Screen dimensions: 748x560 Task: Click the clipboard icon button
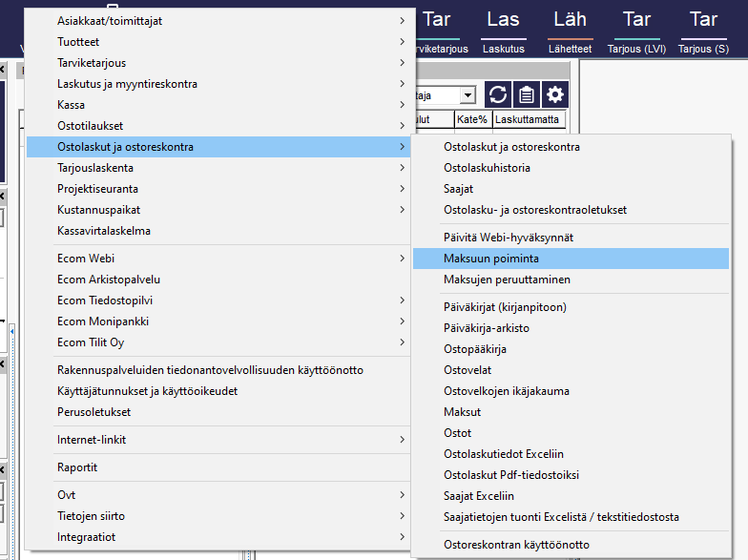coord(526,94)
